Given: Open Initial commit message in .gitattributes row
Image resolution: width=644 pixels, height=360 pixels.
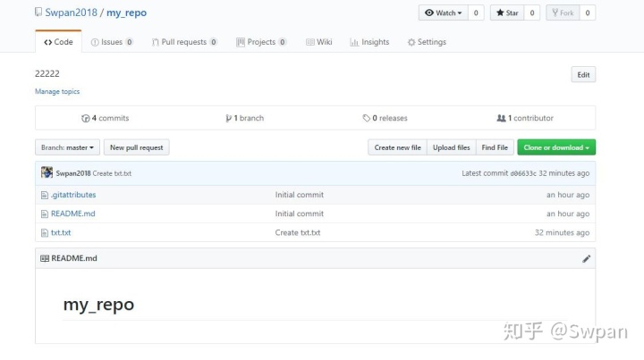Looking at the screenshot, I should click(300, 195).
